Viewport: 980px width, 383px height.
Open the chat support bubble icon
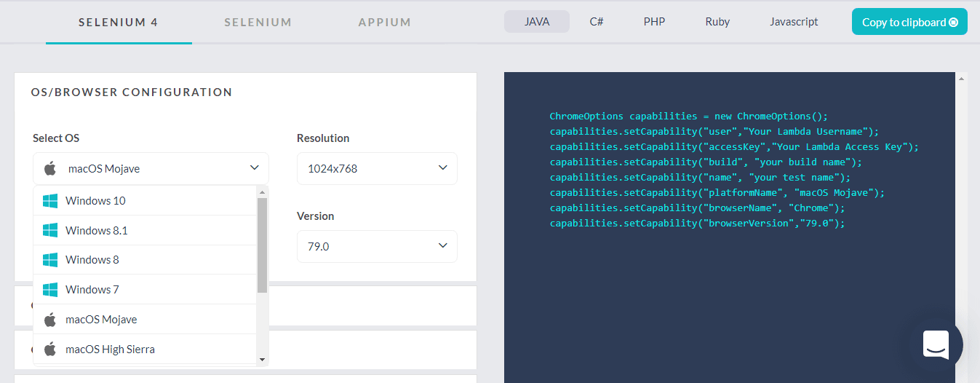(x=936, y=344)
